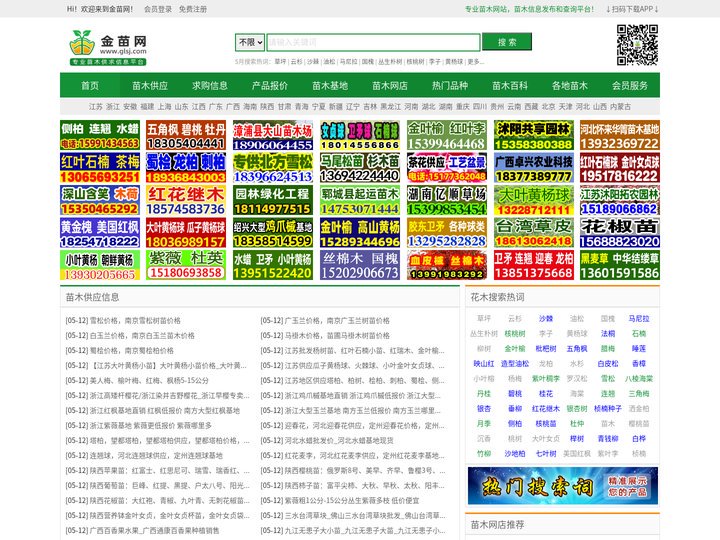Open the 各地苗木 navigation item

pos(570,85)
